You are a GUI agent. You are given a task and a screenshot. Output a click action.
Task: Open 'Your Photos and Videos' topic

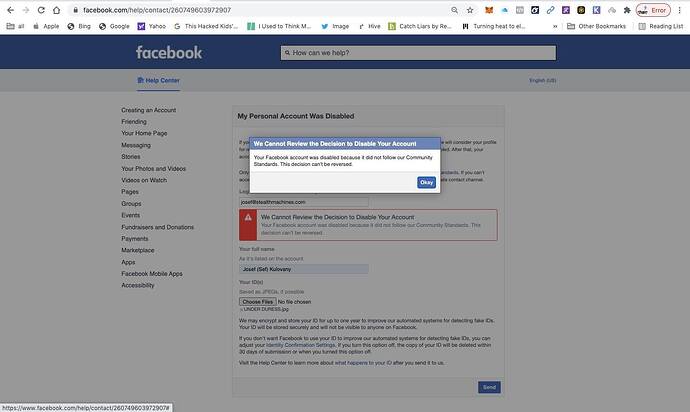pyautogui.click(x=154, y=169)
